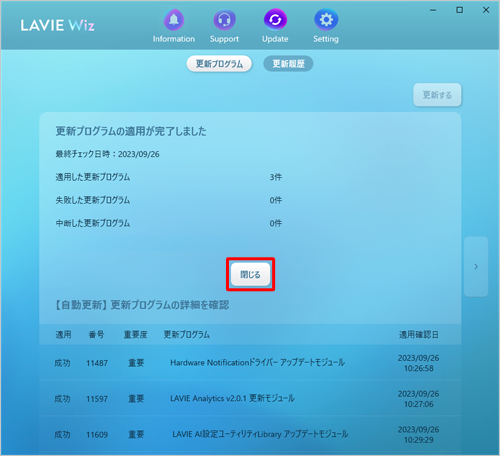Click the 更新プログラムの適用が完了しました heading
This screenshot has height=456, width=500.
pyautogui.click(x=131, y=131)
